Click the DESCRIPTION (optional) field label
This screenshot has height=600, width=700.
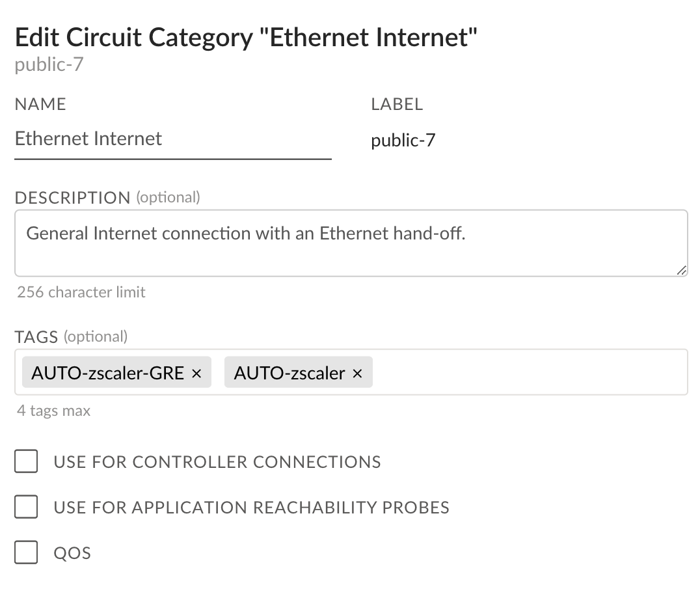point(107,198)
